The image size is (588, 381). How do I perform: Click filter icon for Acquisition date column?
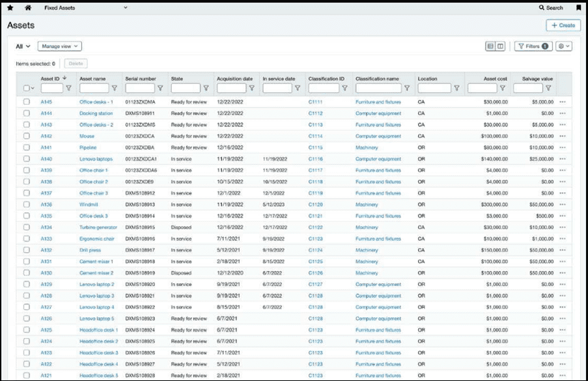(x=251, y=88)
